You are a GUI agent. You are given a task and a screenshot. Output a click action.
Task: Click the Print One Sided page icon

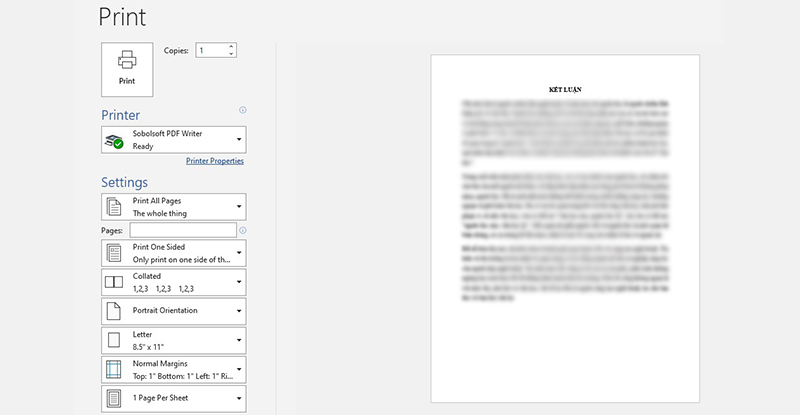(115, 253)
